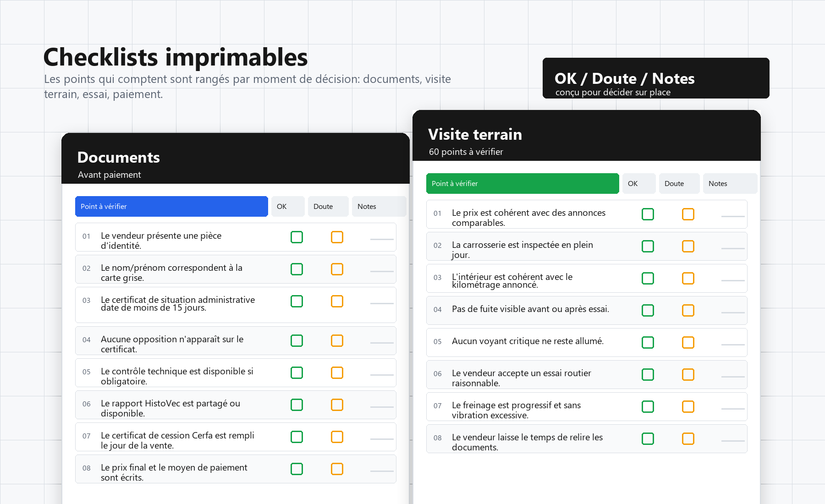Screen dimensions: 825x504
Task: Check the Doute box for the carte grise item
Action: 337,269
